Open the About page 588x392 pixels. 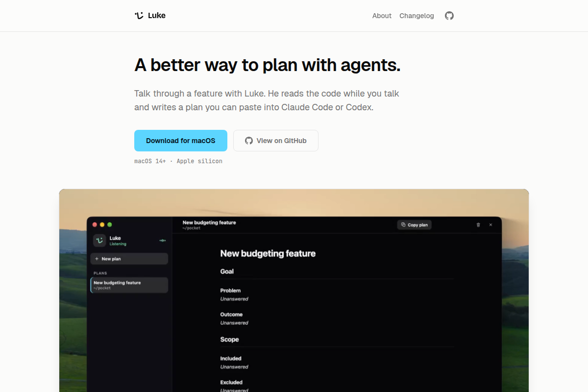click(382, 16)
